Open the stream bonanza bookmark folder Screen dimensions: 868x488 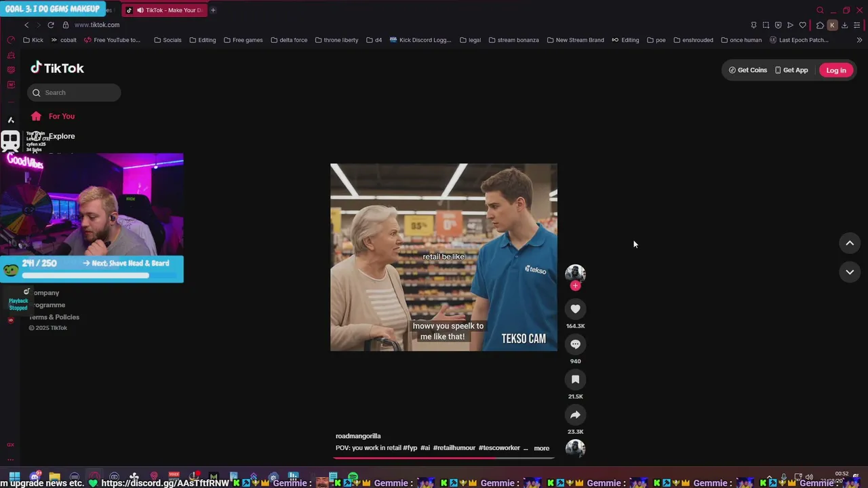pyautogui.click(x=513, y=40)
